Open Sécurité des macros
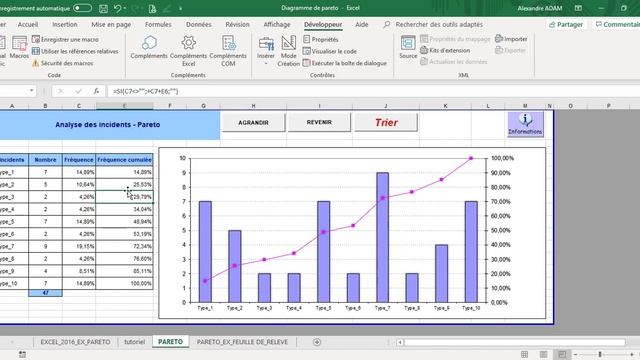The width and height of the screenshot is (640, 360). coord(62,63)
